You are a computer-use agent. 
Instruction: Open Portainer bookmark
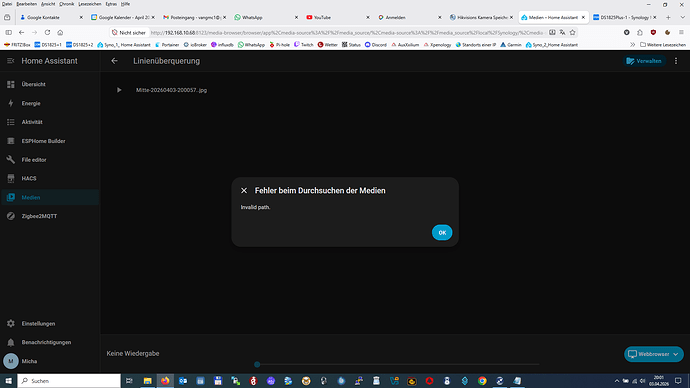pyautogui.click(x=166, y=45)
